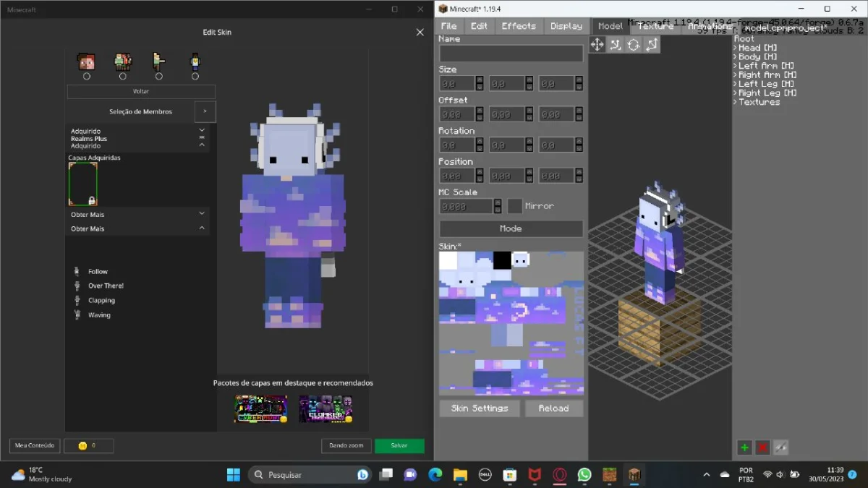This screenshot has width=868, height=488.
Task: Switch to the Model tab
Action: pyautogui.click(x=610, y=26)
